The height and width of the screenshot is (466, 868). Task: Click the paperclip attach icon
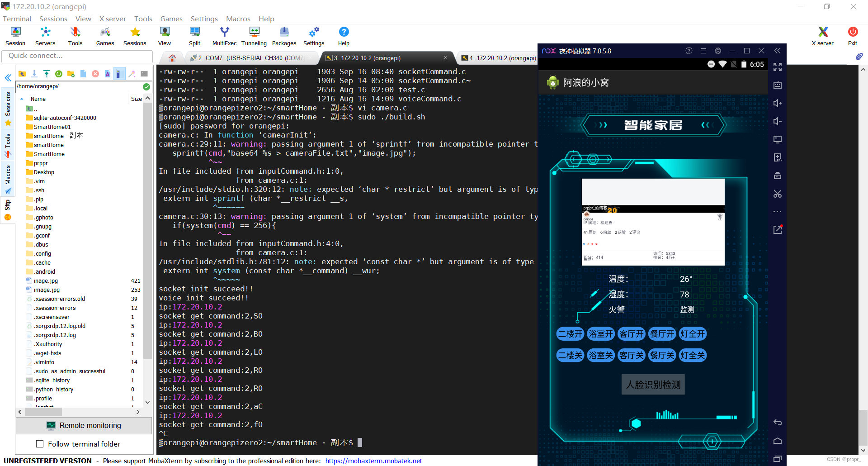pyautogui.click(x=859, y=57)
